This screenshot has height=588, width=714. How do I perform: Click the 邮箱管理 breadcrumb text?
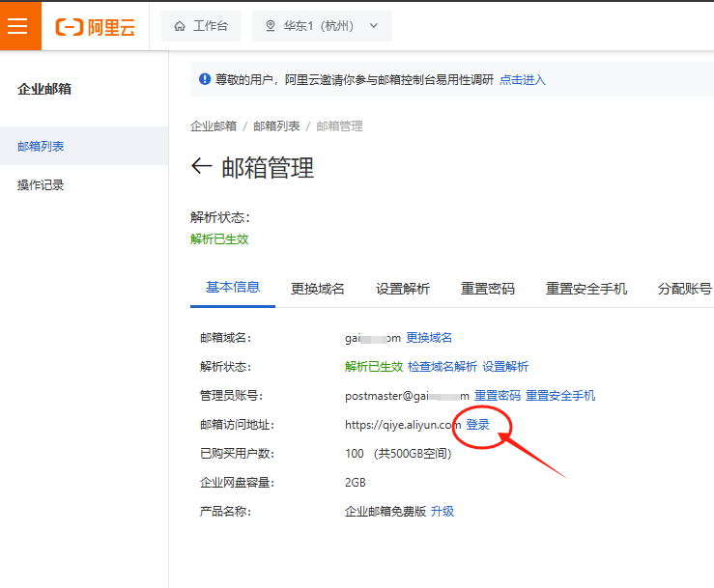click(340, 126)
